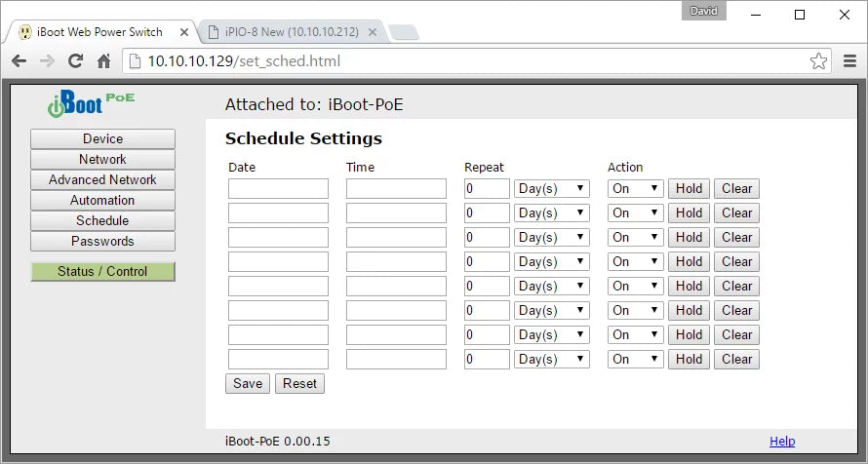868x464 pixels.
Task: Switch to the iPIO-8 New (10.10.10.212) tab
Action: 292,32
